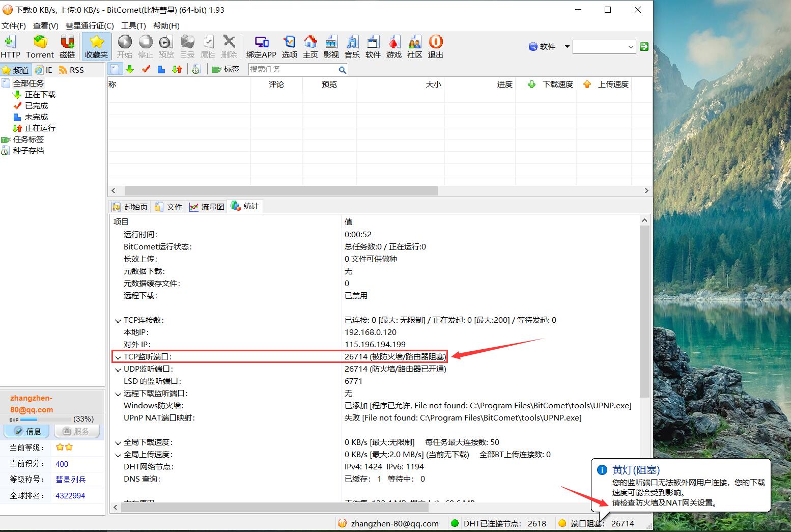Open a Torrent file from toolbar
Image resolution: width=791 pixels, height=532 pixels.
click(x=40, y=47)
